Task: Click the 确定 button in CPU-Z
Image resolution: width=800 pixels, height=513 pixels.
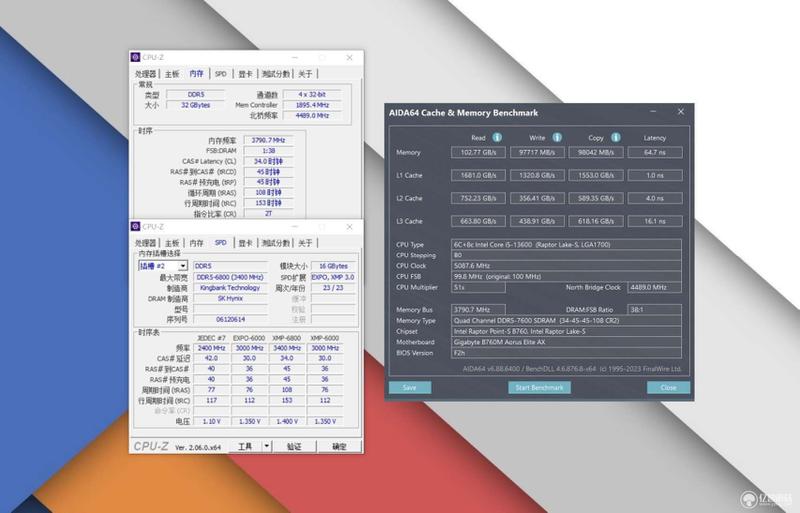Action: (339, 446)
